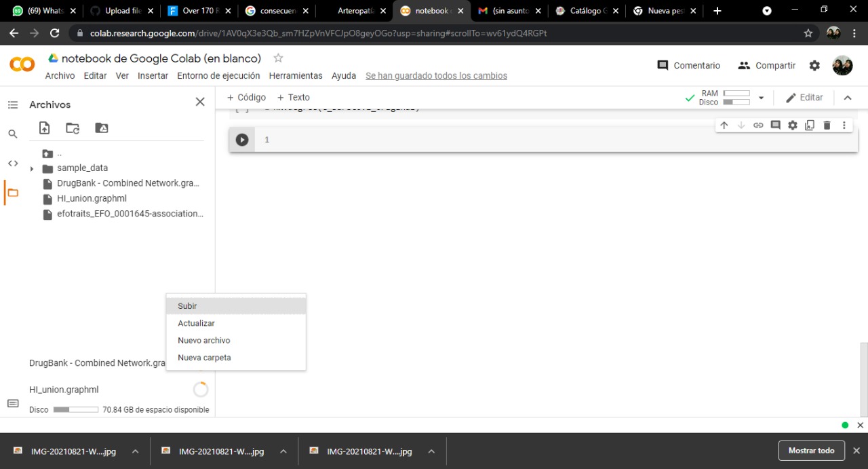Open the Comentario button

tap(688, 65)
